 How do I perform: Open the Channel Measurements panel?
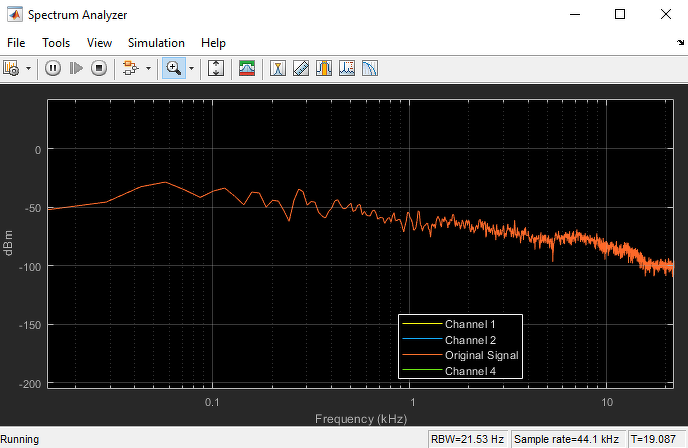click(324, 68)
